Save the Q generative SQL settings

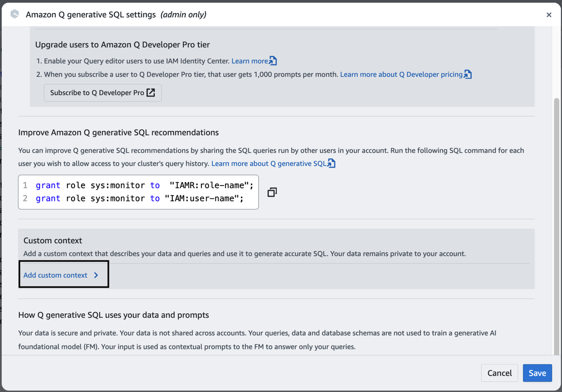point(537,373)
